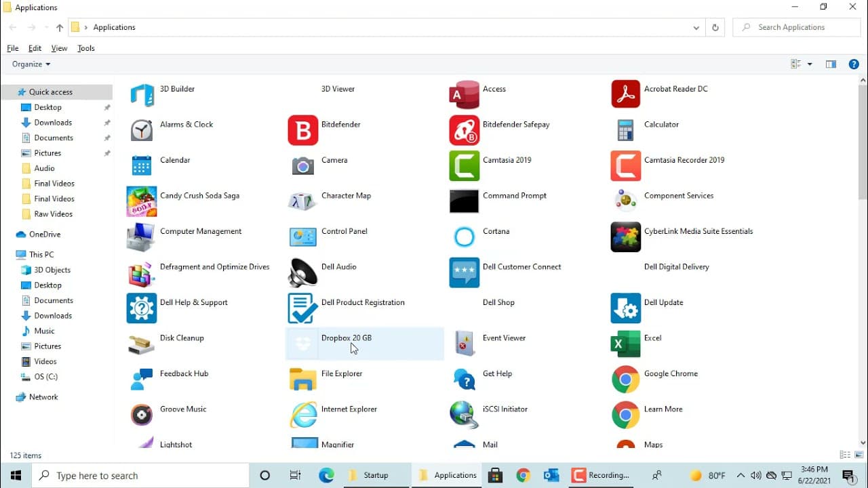Open the CyberLink Media Suite Essentials icon
The height and width of the screenshot is (488, 868).
(x=626, y=237)
